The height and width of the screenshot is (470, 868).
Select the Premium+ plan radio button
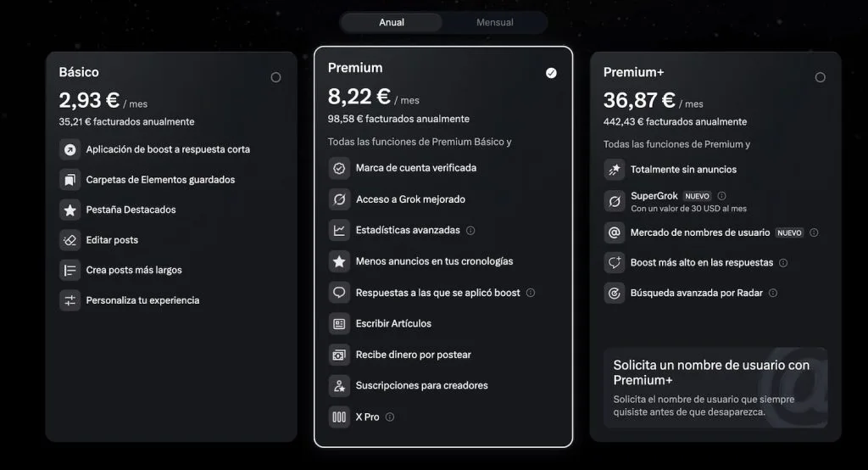tap(820, 77)
